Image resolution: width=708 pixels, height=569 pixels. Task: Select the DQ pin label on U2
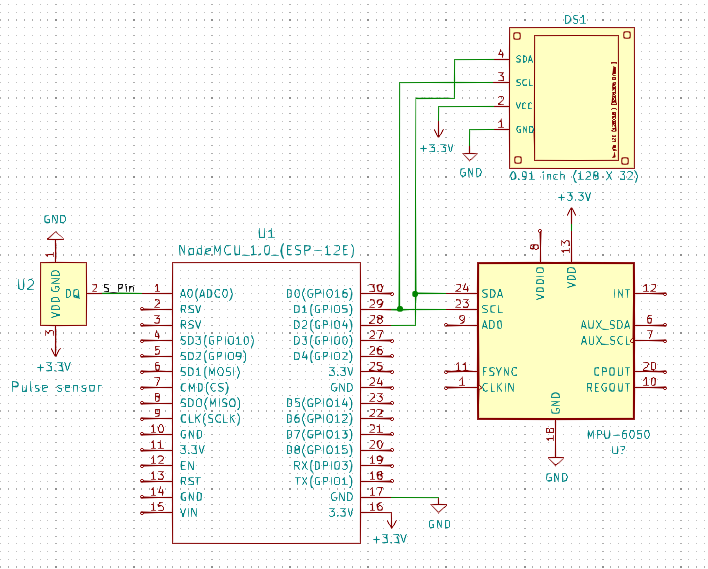72,294
